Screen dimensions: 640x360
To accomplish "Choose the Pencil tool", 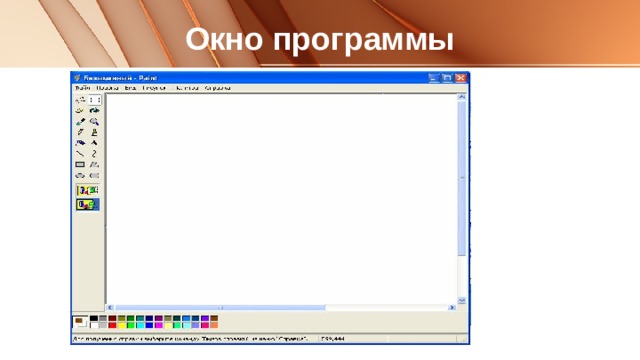I will pyautogui.click(x=80, y=132).
